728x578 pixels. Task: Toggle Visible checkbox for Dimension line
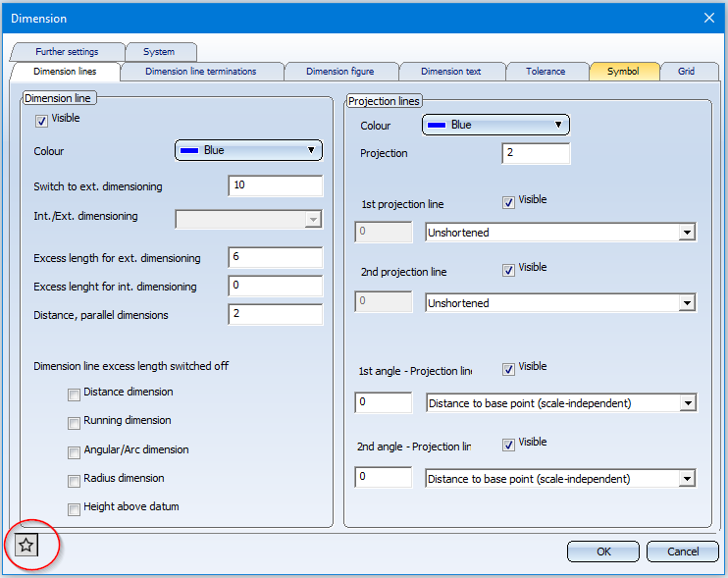coord(41,121)
